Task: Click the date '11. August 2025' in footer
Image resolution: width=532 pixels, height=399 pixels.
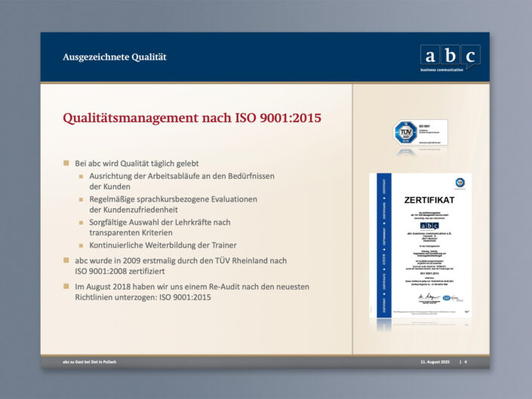Action: [435, 362]
